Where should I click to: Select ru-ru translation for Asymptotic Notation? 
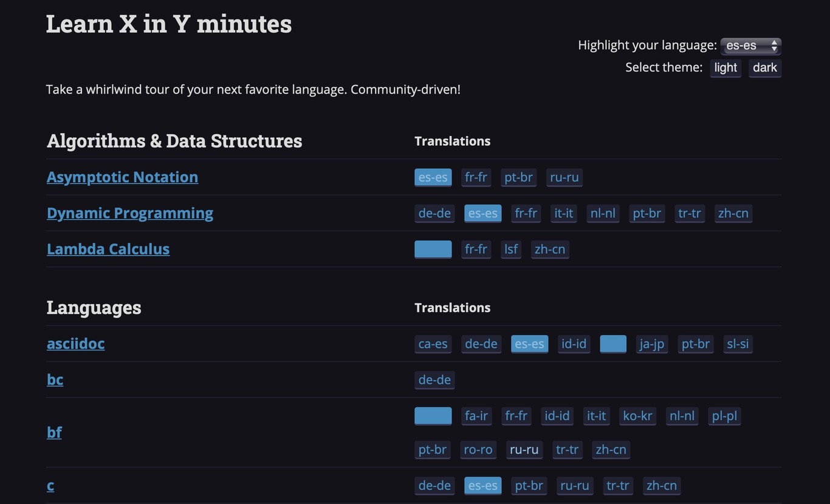564,177
